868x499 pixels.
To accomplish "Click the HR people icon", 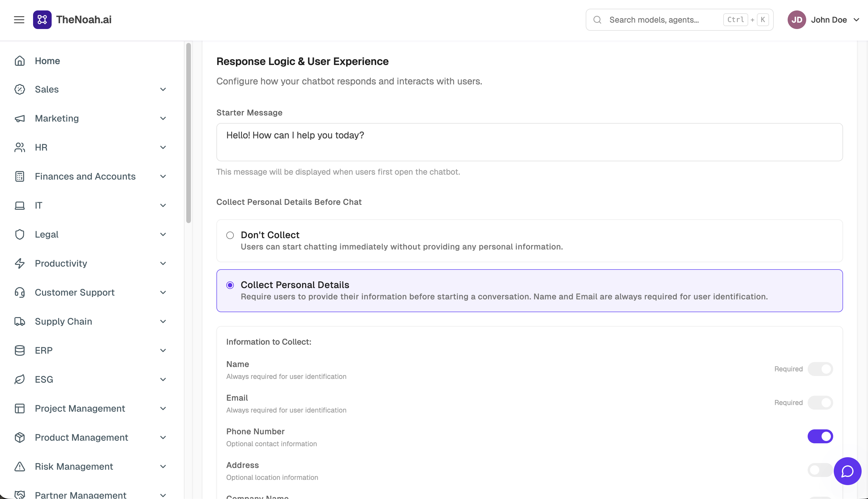I will (x=20, y=147).
